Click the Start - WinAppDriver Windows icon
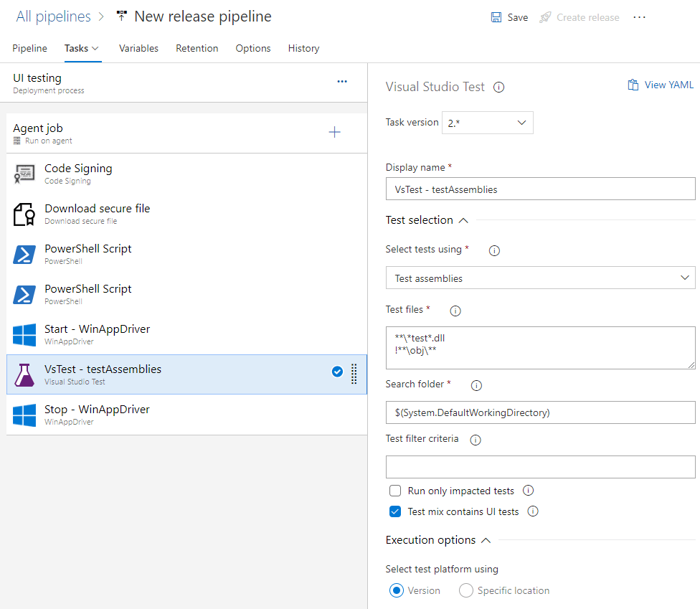Image resolution: width=700 pixels, height=609 pixels. pos(25,335)
